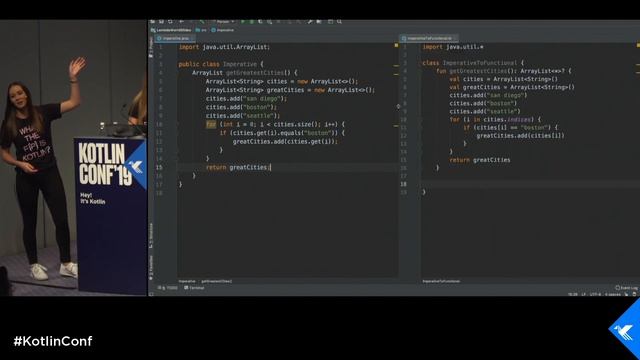Viewport: 640px width, 360px height.
Task: Click the Synchronize toolbar icon
Action: [170, 22]
